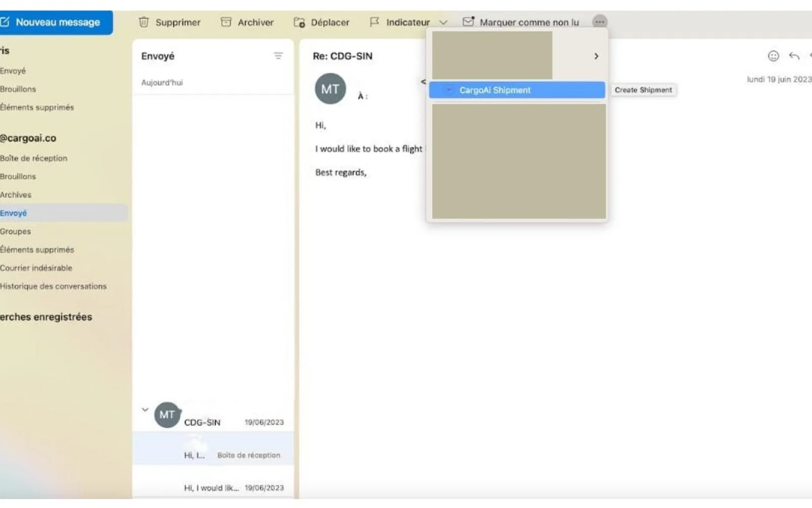Click the Marquer comme non lu envelope icon

coord(468,22)
